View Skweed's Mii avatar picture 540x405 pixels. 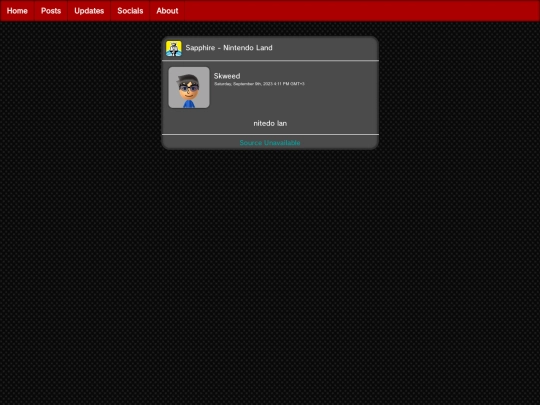point(189,87)
